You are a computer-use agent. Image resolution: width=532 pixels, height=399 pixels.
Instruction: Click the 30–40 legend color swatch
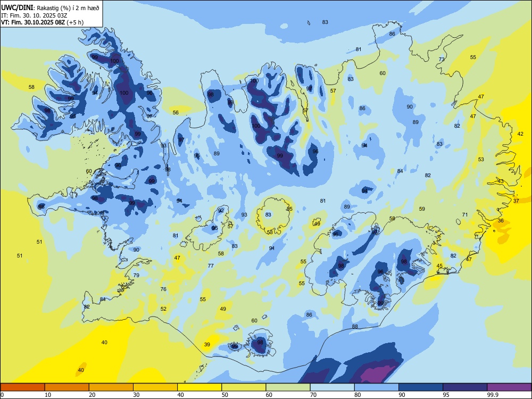[x=155, y=387]
